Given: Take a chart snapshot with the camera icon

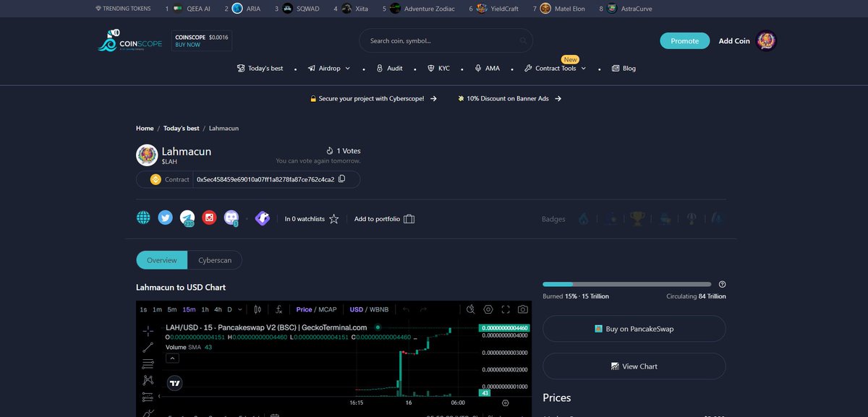Looking at the screenshot, I should pyautogui.click(x=522, y=309).
